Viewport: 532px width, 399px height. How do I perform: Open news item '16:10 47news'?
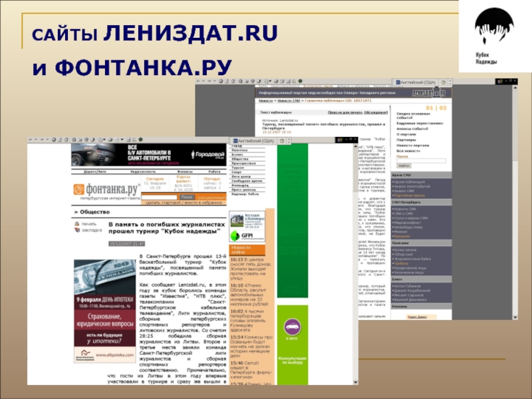coord(250,295)
